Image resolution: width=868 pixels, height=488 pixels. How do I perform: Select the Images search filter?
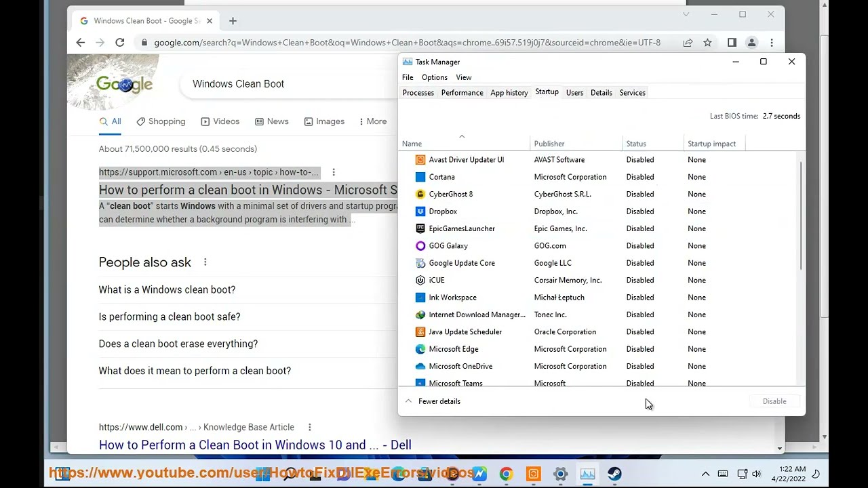(324, 122)
